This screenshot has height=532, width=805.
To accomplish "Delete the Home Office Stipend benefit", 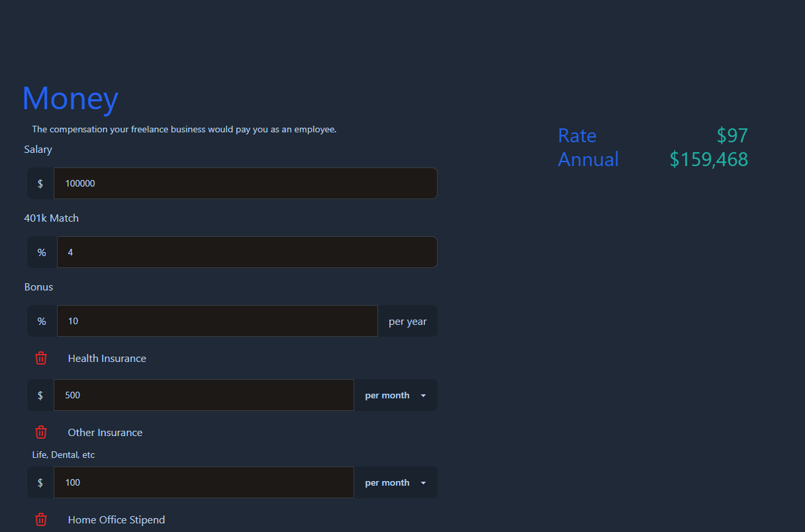I will pos(41,519).
